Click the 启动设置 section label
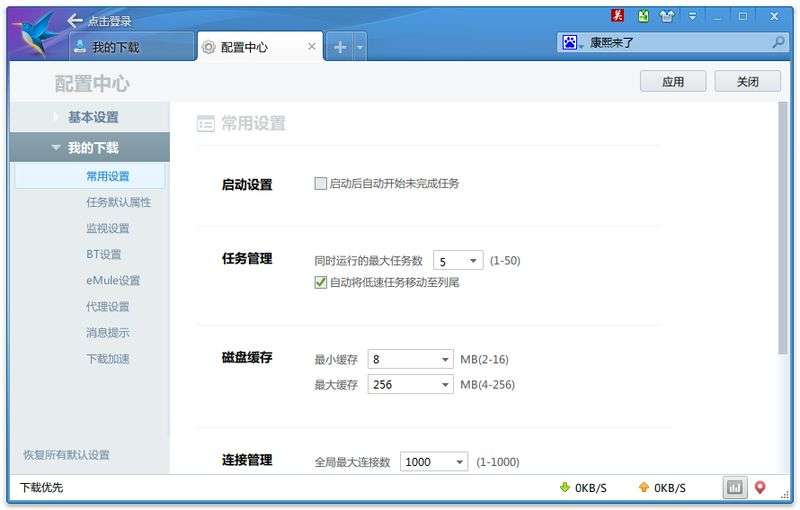Viewport: 800px width, 510px height. 247,185
